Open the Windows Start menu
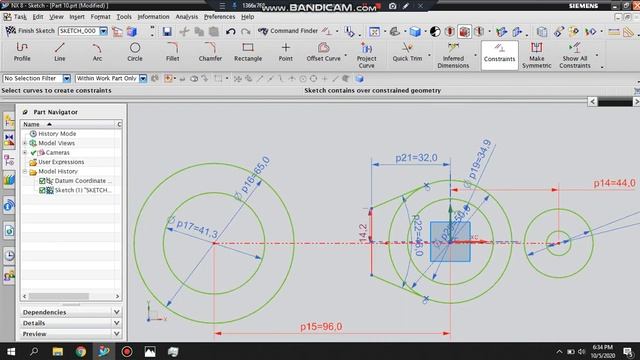 [x=11, y=351]
